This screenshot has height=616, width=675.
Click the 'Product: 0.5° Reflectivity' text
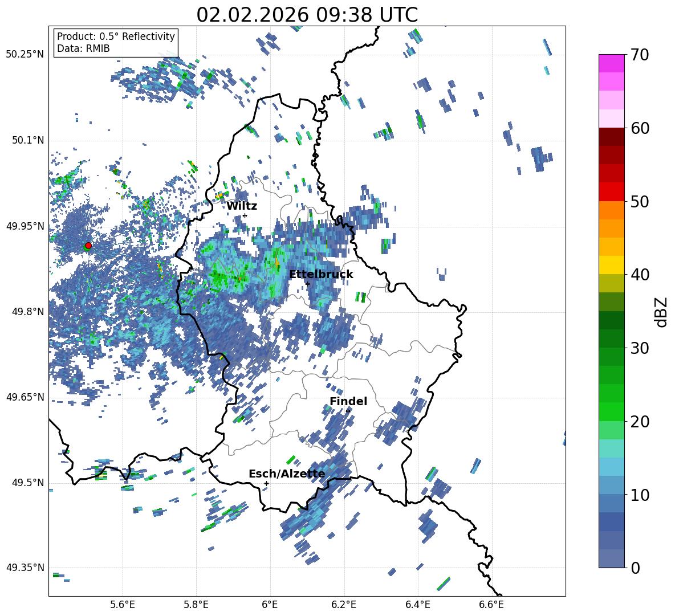click(116, 36)
